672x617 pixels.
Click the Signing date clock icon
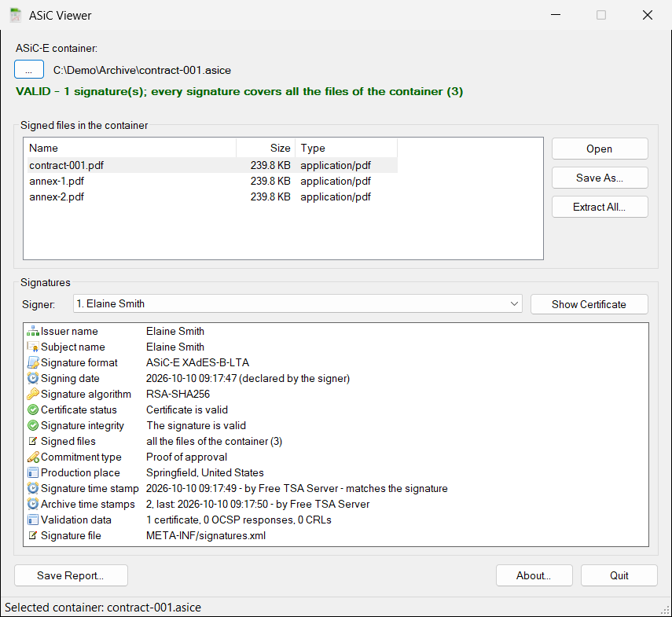tap(32, 378)
